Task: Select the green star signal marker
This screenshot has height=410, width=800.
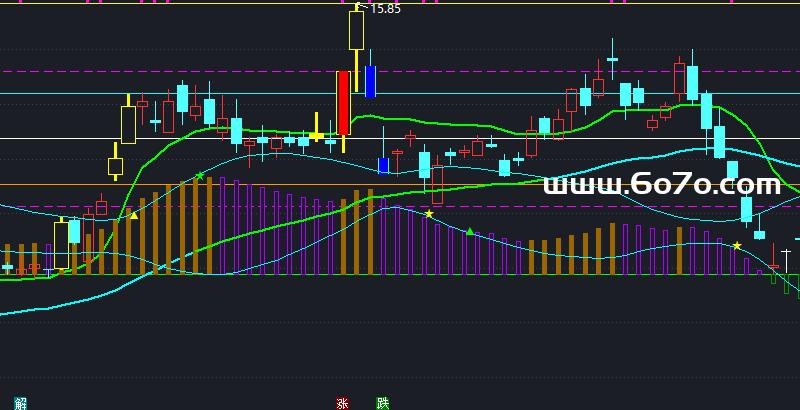Action: coord(200,176)
